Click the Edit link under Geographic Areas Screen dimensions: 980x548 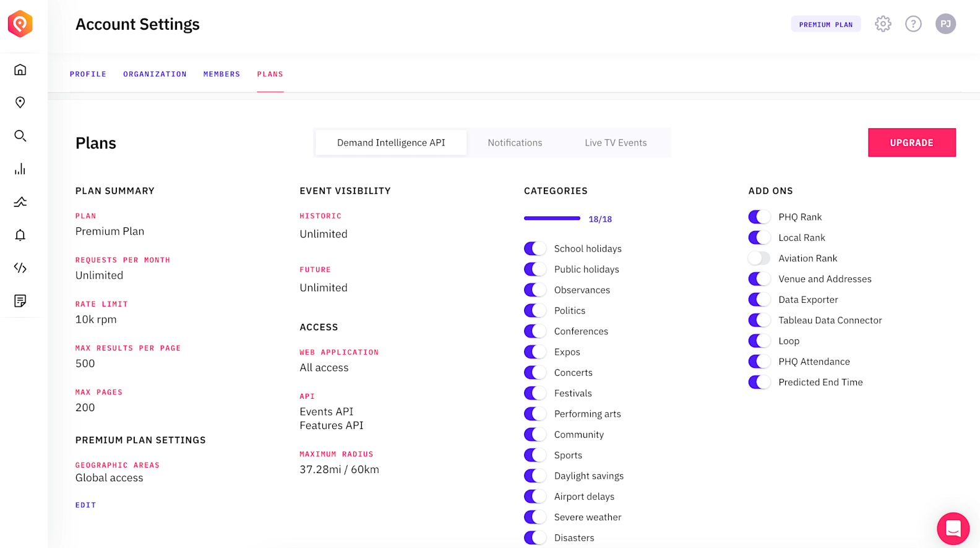pos(85,505)
